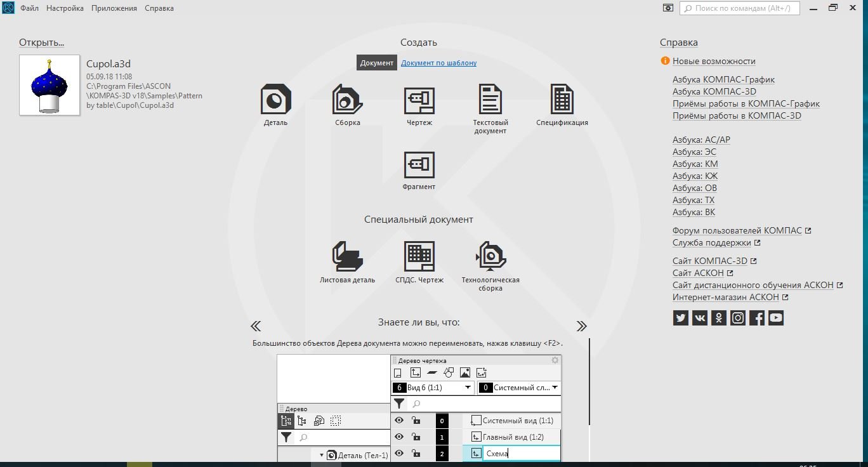The width and height of the screenshot is (868, 467).
Task: Open the Twitter social media icon
Action: (680, 318)
